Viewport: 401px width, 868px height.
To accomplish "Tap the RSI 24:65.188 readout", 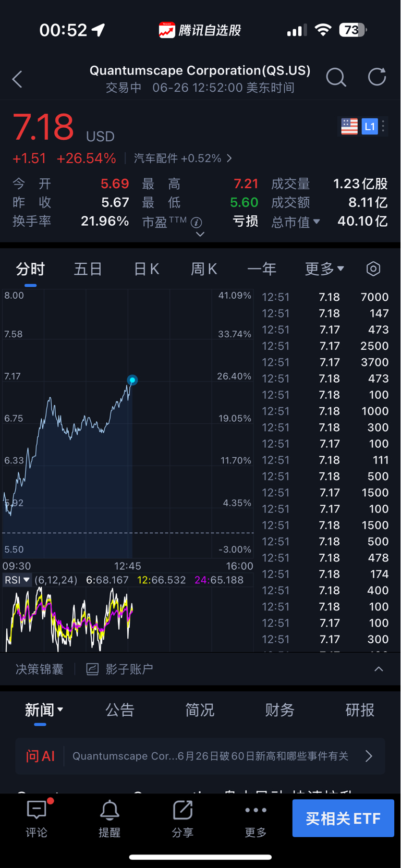I will (x=219, y=580).
